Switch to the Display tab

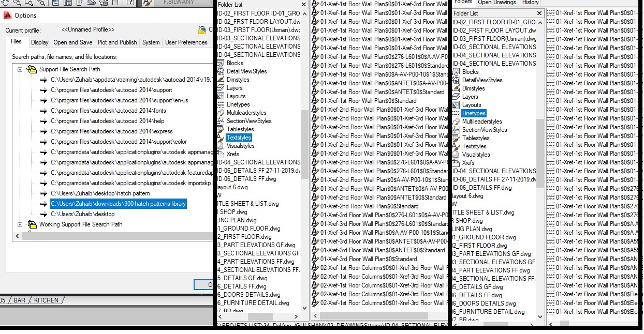(39, 42)
